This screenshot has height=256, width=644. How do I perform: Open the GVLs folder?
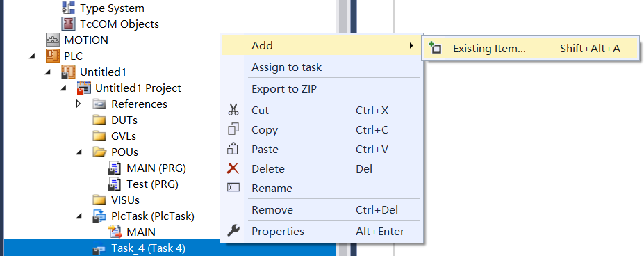123,136
